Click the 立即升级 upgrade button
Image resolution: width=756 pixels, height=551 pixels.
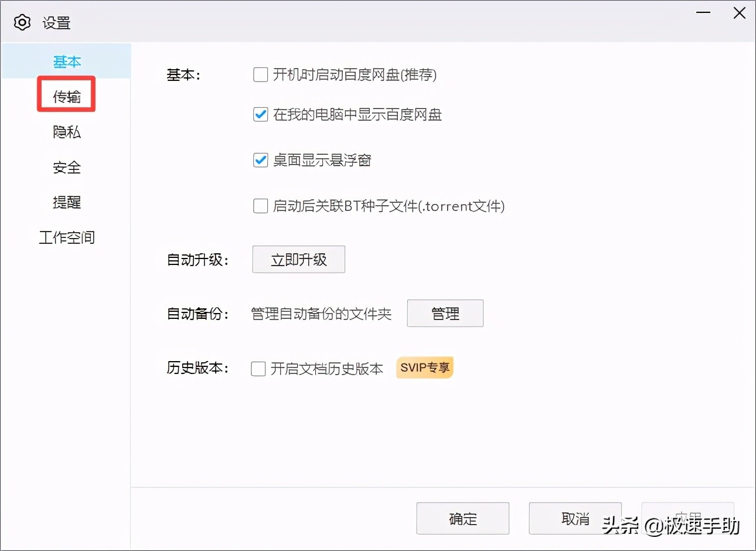click(x=298, y=259)
